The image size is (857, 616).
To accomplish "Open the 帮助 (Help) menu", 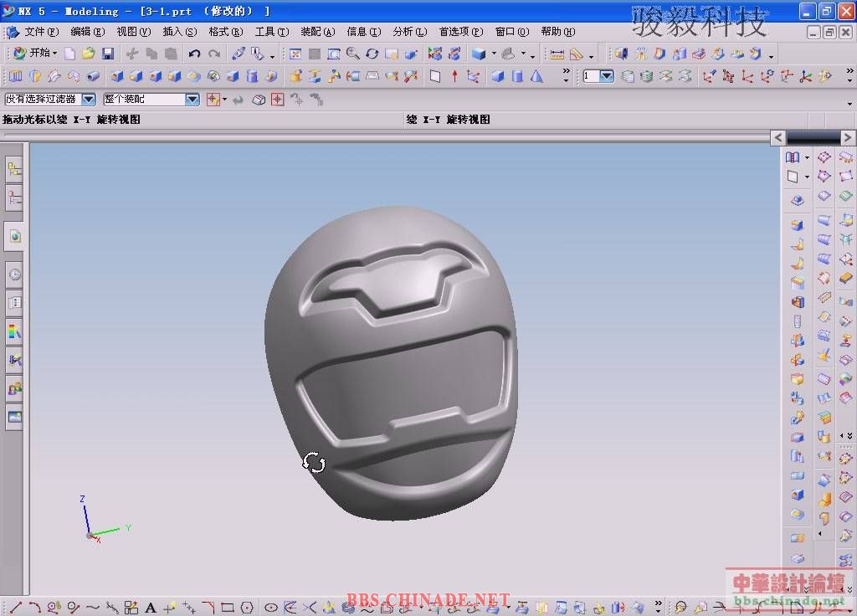I will [x=558, y=32].
